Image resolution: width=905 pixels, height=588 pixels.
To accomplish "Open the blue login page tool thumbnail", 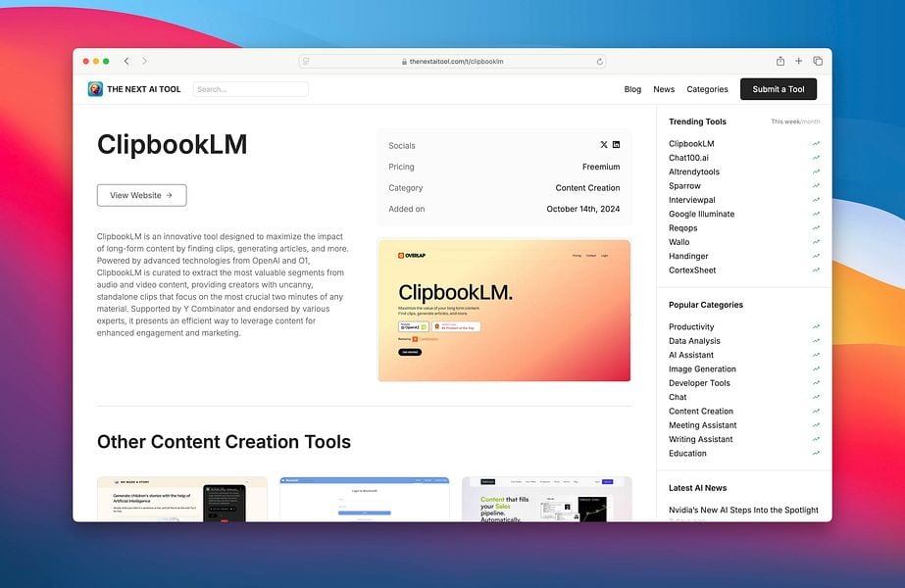I will click(x=364, y=499).
